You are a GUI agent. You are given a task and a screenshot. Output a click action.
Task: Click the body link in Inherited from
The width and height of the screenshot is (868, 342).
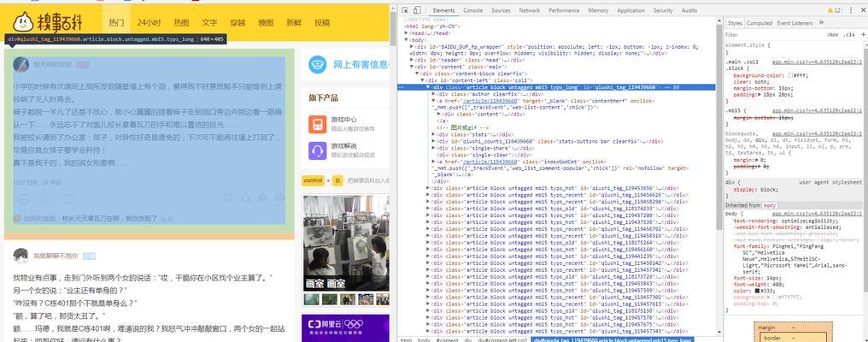[x=770, y=205]
